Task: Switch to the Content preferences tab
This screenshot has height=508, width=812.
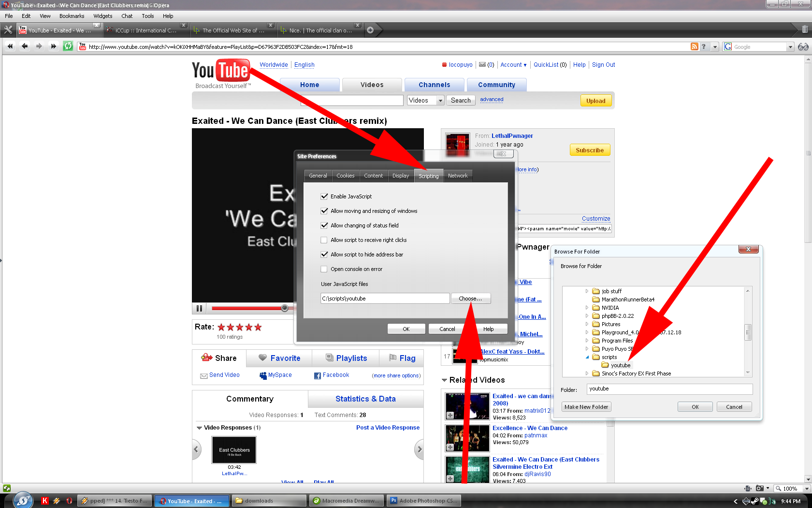Action: point(374,176)
